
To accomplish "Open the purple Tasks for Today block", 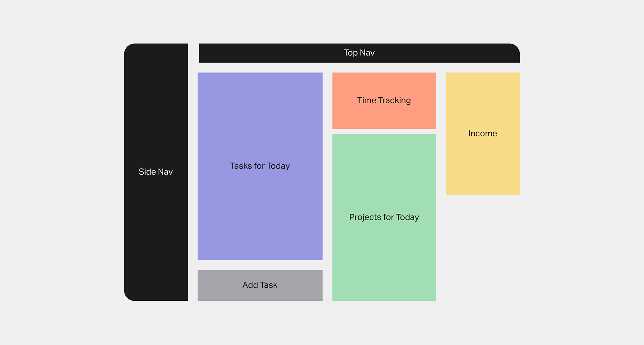I will coord(260,166).
